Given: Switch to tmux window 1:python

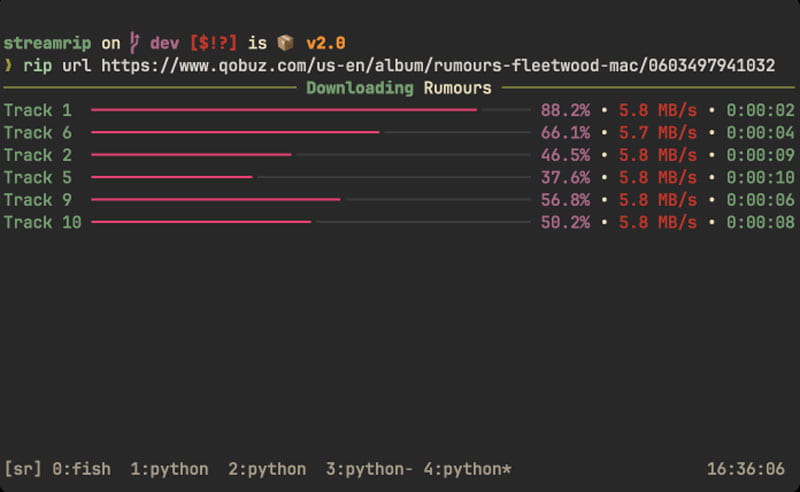Looking at the screenshot, I should click(169, 469).
